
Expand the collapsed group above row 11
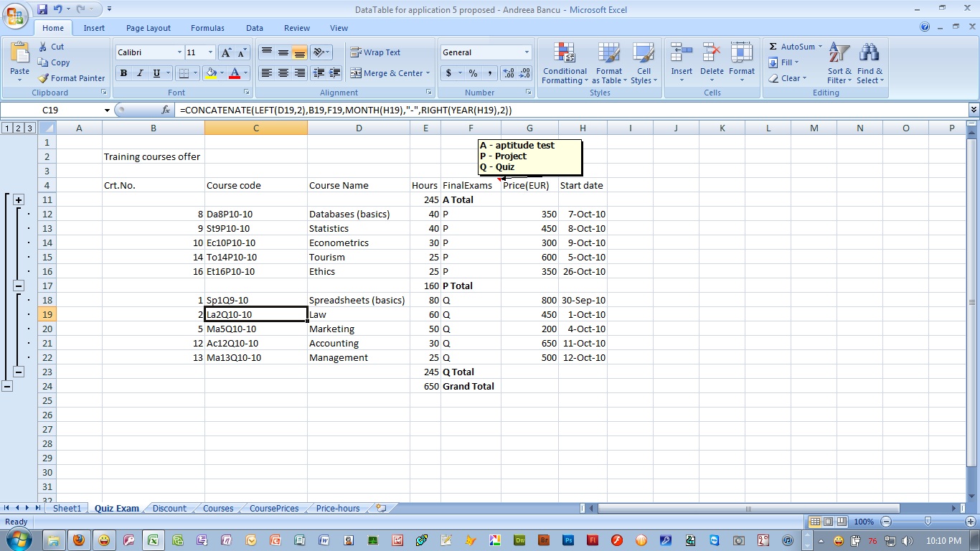[18, 199]
